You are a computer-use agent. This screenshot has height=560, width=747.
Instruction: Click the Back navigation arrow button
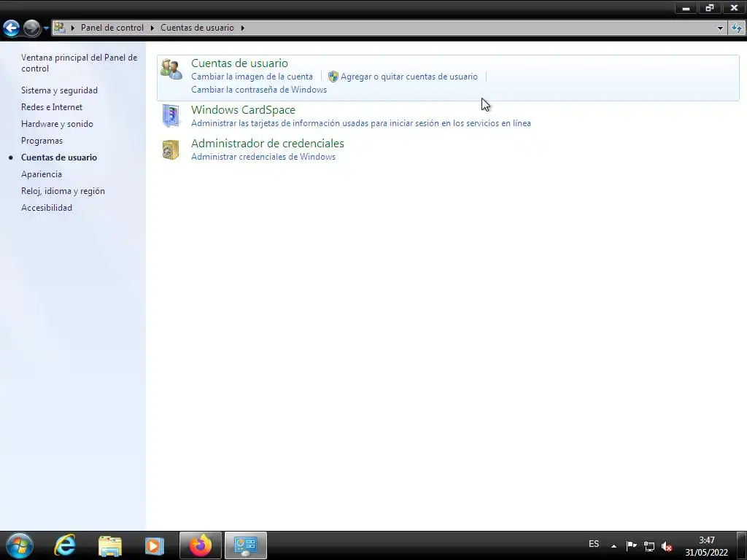[12, 28]
